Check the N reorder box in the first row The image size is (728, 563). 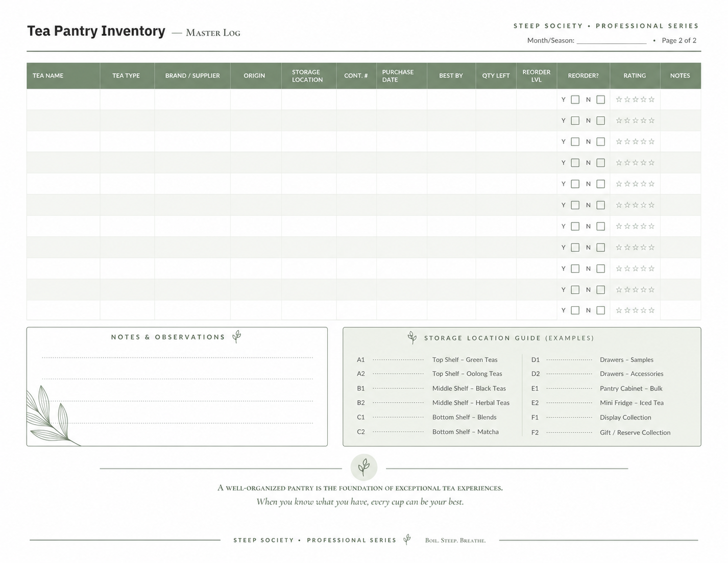coord(601,100)
